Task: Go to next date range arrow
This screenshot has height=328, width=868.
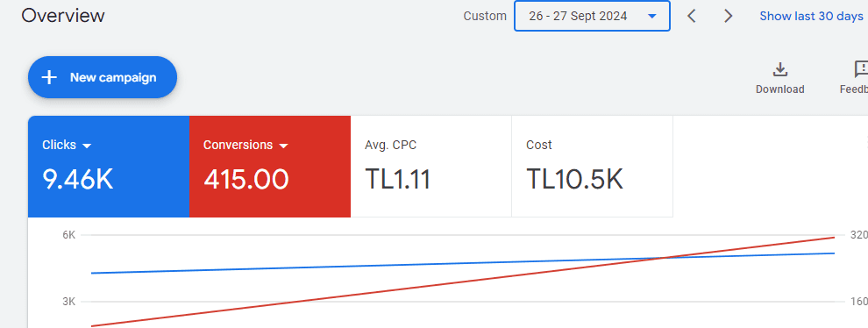Action: tap(729, 16)
